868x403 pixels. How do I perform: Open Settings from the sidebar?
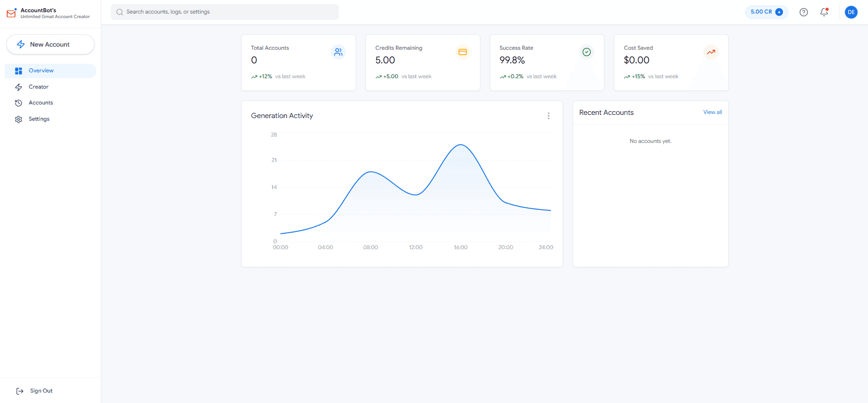point(39,119)
